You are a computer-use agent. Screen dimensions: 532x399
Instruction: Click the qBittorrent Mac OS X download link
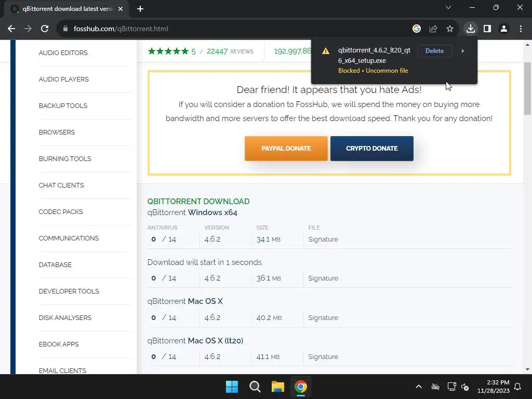pyautogui.click(x=185, y=301)
